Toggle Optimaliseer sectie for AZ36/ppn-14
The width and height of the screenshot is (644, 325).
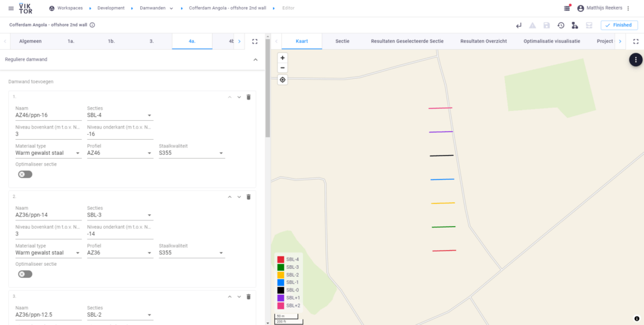pos(25,274)
